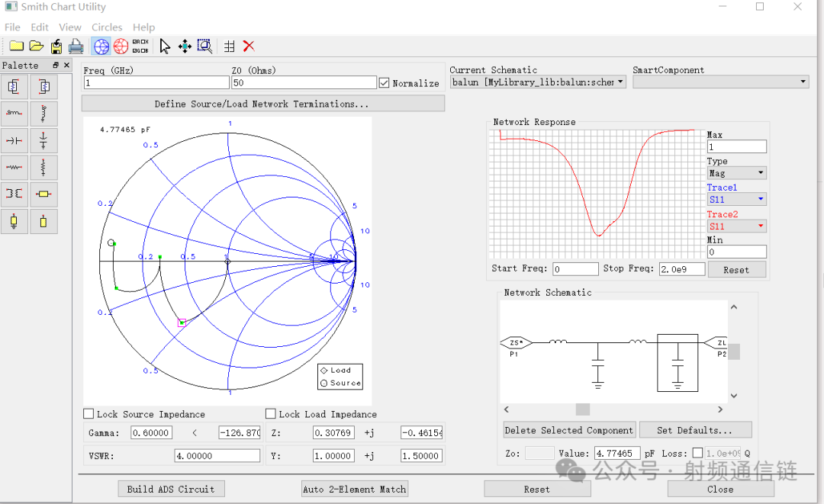Click the grid lines toolbar icon
The height and width of the screenshot is (504, 824).
coord(229,47)
